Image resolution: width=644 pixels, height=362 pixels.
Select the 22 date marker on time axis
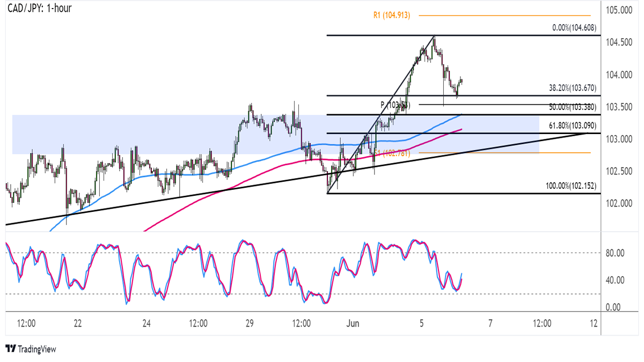point(78,324)
